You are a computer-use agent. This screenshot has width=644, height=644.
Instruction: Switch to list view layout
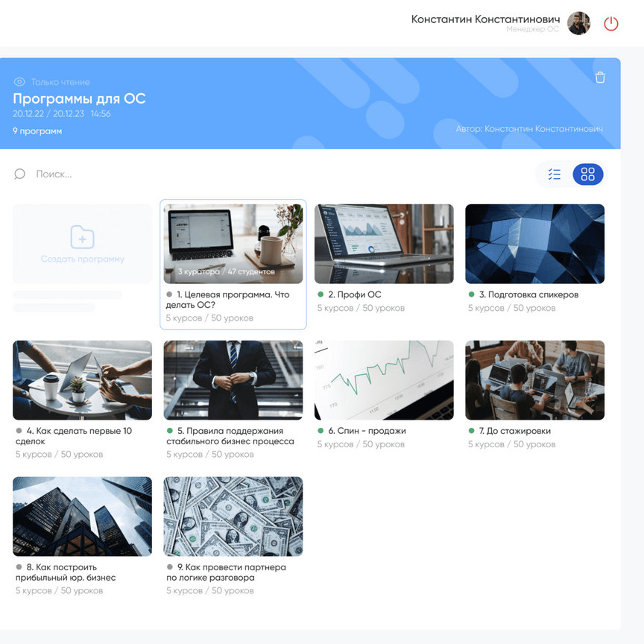click(x=554, y=174)
